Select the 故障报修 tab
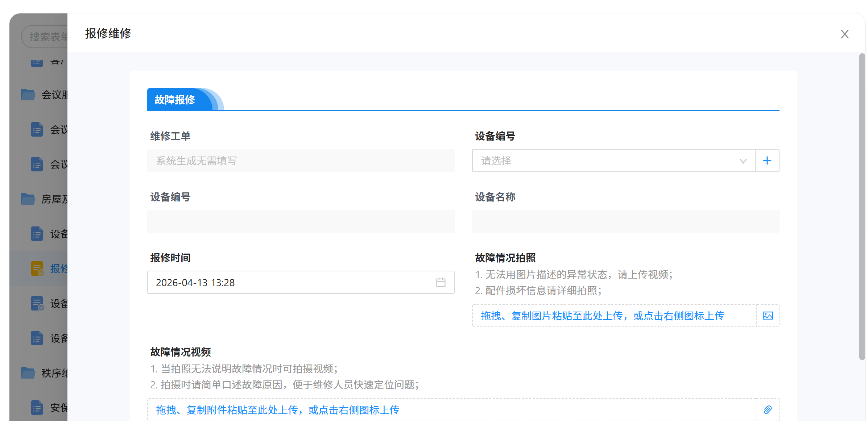Viewport: 868px width, 421px height. point(175,100)
